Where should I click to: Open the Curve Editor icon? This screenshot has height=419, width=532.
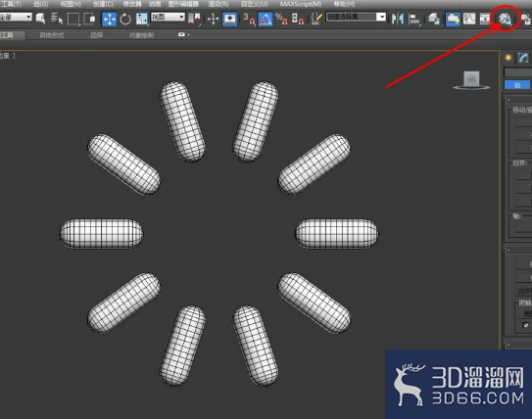[x=469, y=19]
